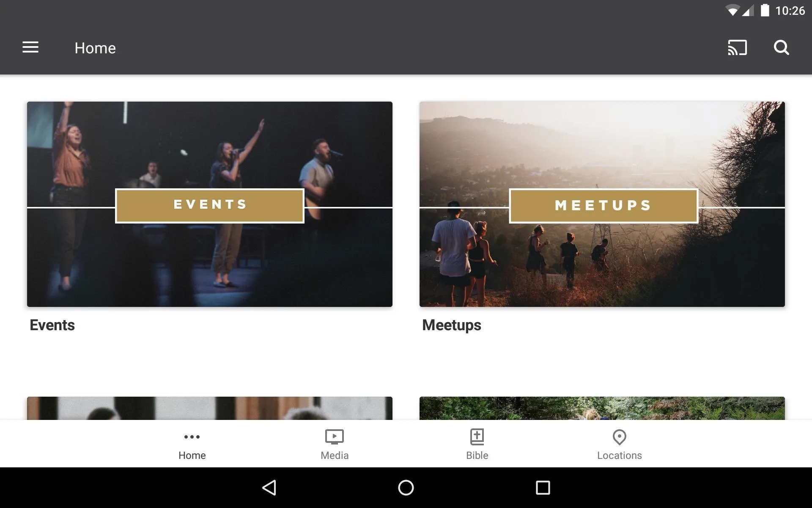Tap the Media playback icon
The width and height of the screenshot is (812, 508).
(x=334, y=436)
